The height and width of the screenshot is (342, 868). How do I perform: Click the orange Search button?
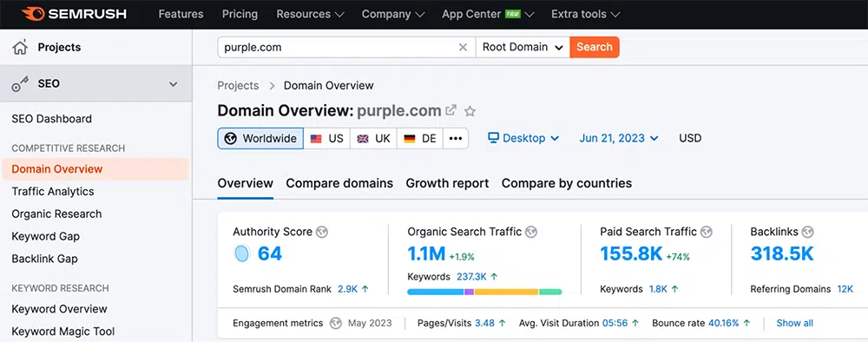pyautogui.click(x=595, y=48)
